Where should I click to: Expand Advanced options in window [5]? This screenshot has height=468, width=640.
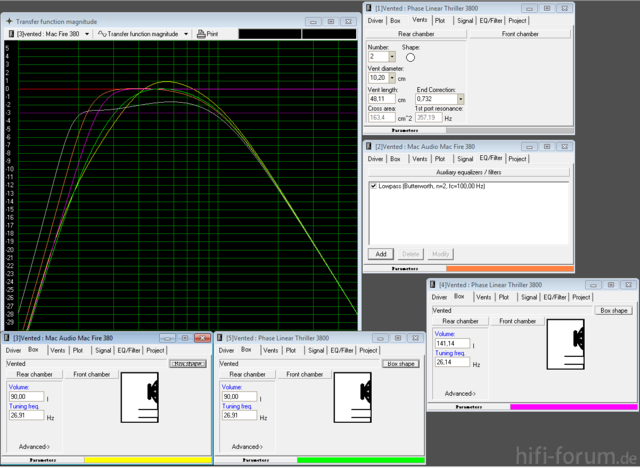pyautogui.click(x=247, y=447)
